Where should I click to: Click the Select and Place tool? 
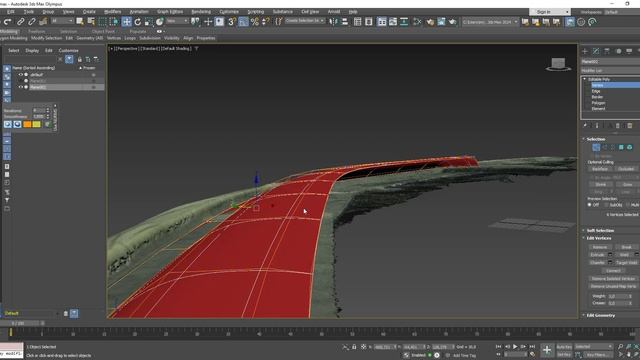(x=160, y=22)
